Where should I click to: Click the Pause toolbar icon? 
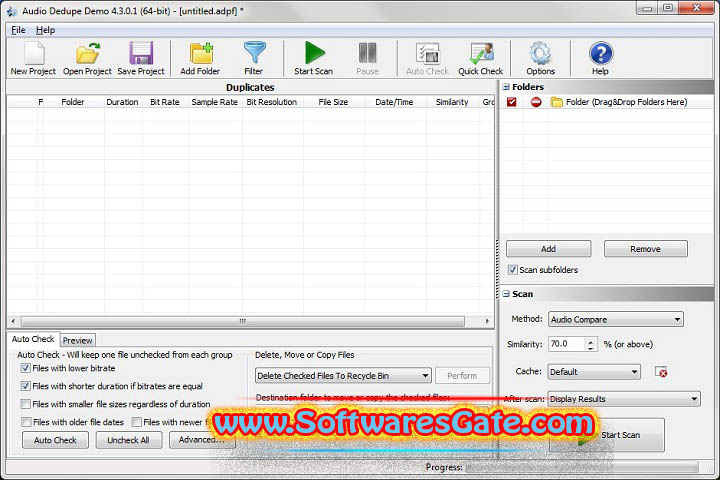[367, 58]
